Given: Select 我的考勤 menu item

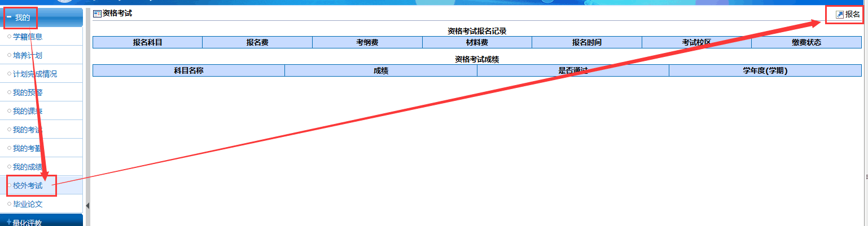Looking at the screenshot, I should 28,148.
